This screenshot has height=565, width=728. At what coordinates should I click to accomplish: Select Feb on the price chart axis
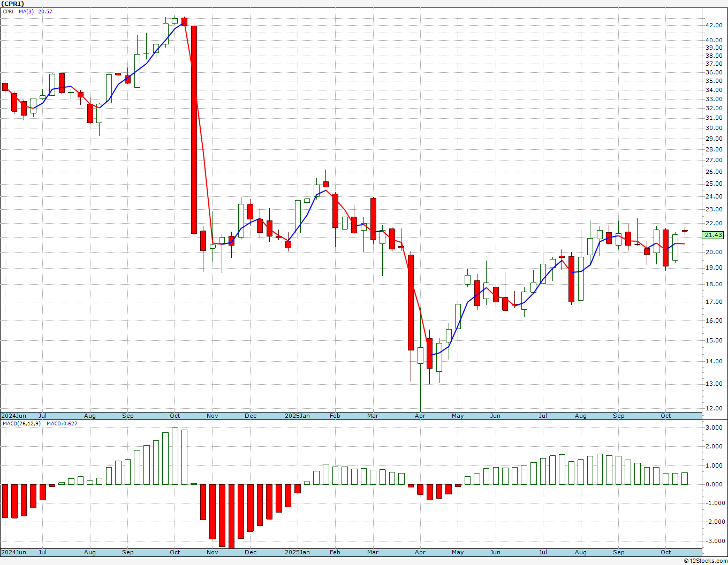tap(335, 416)
